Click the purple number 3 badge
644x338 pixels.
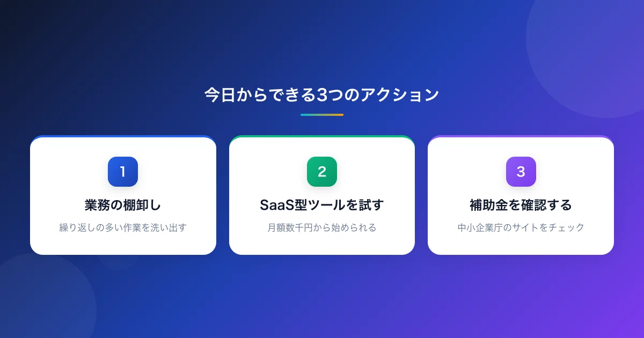[x=521, y=172]
